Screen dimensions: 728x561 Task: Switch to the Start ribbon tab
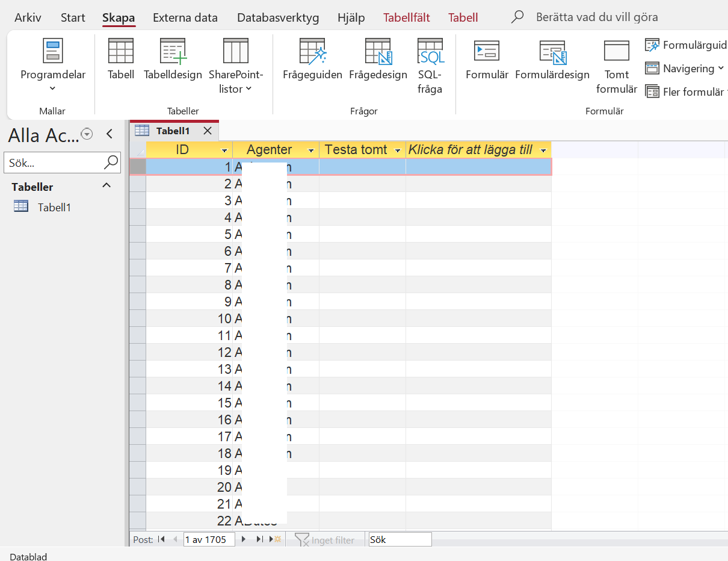[73, 17]
